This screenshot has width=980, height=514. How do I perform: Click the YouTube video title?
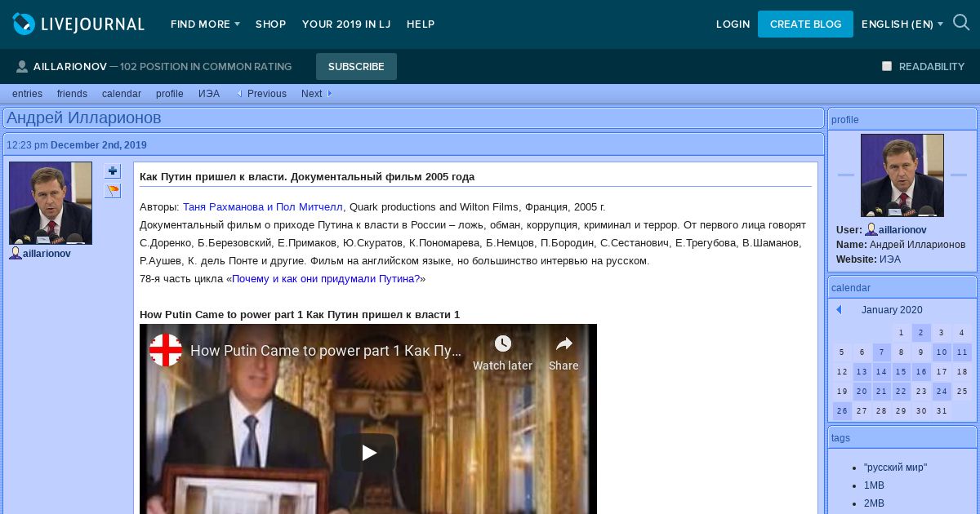point(326,351)
